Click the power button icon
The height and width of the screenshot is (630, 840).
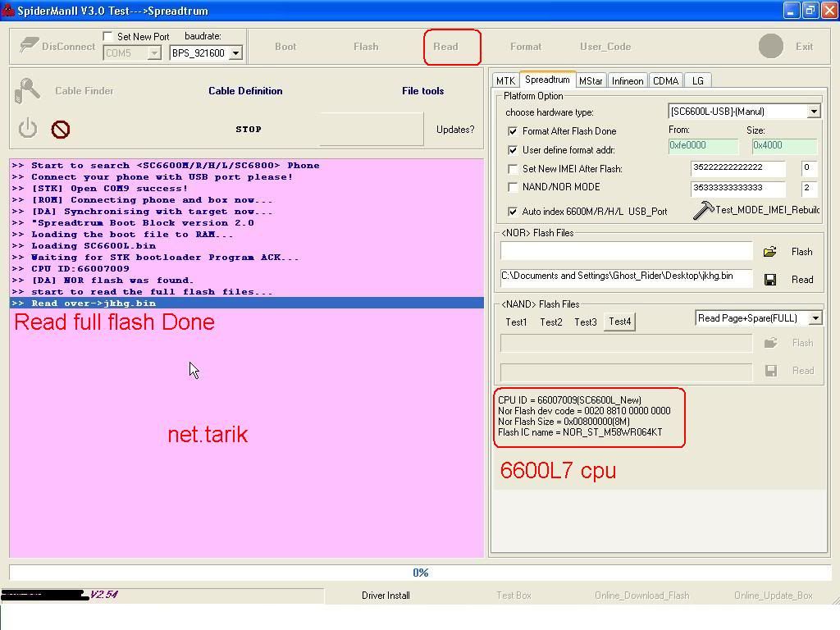[28, 129]
